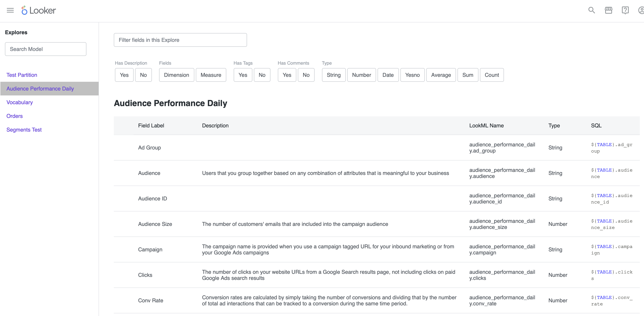The image size is (644, 316).
Task: Toggle Yes under Has Description
Action: [124, 75]
